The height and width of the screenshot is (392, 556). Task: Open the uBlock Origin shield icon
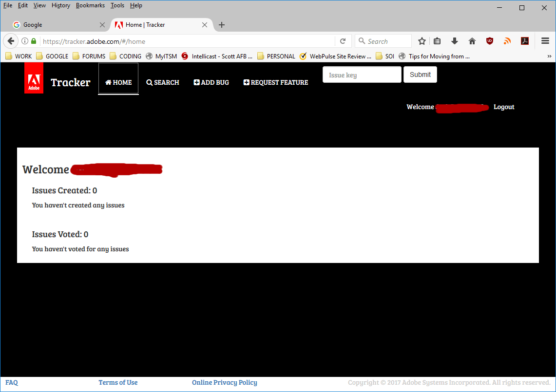tap(490, 41)
